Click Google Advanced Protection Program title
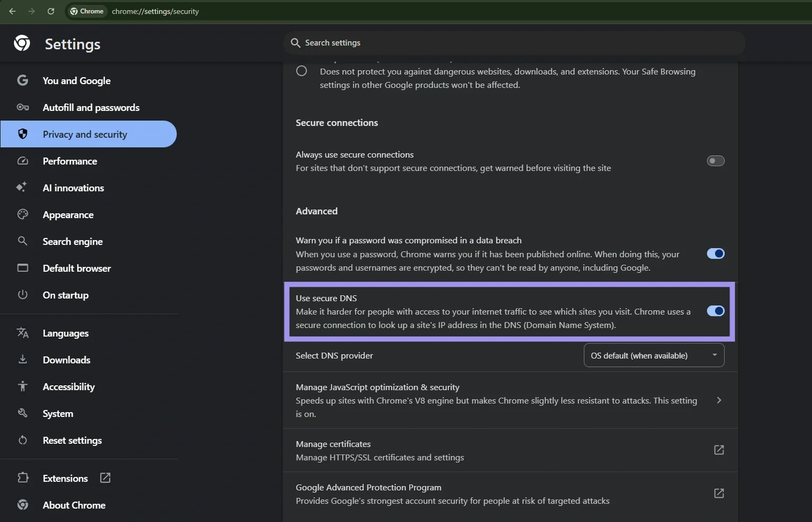812x522 pixels. tap(369, 487)
